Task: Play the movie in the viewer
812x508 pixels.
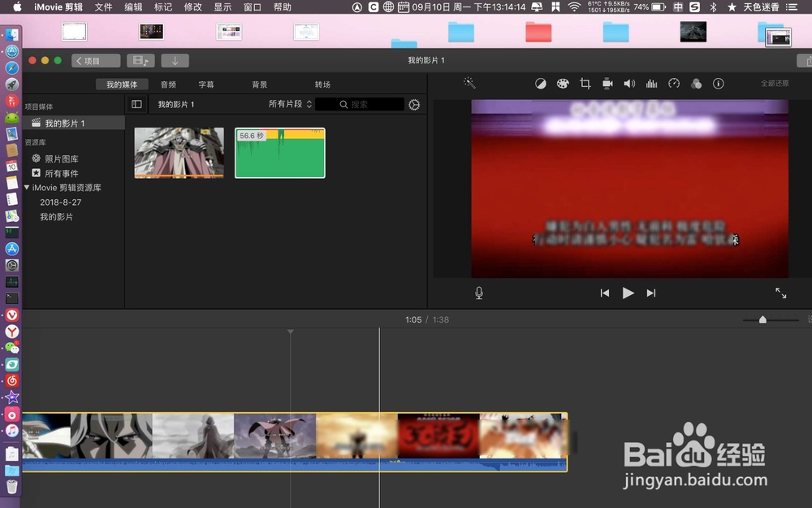Action: tap(628, 293)
